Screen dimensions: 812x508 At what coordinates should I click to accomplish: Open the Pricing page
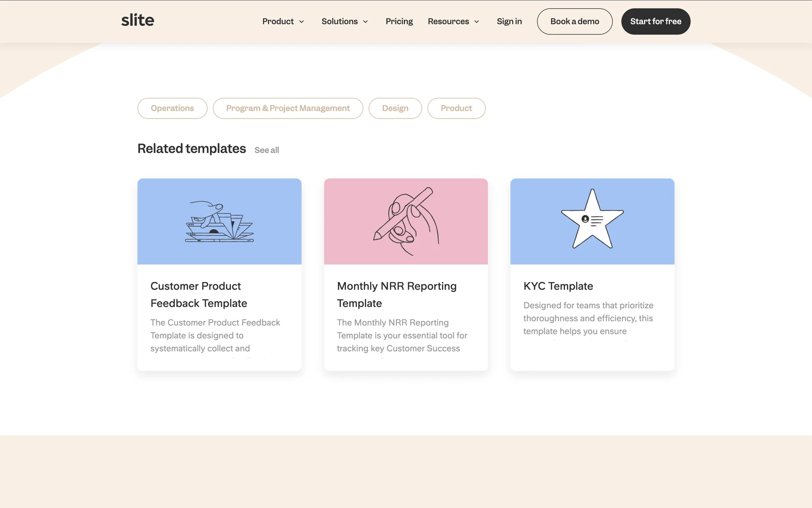[399, 21]
